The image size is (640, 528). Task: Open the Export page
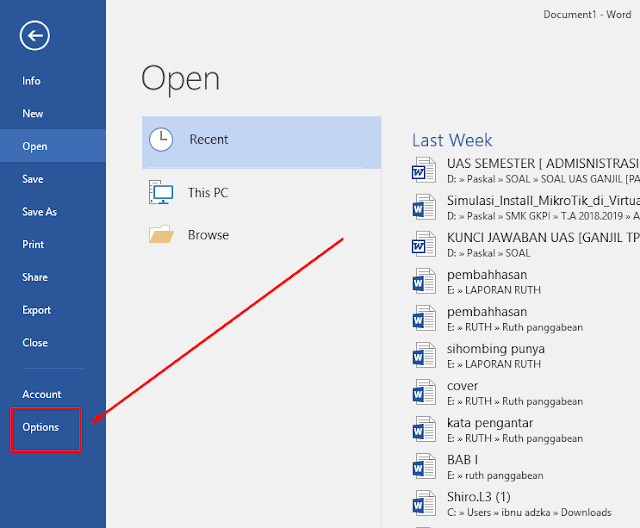click(36, 310)
